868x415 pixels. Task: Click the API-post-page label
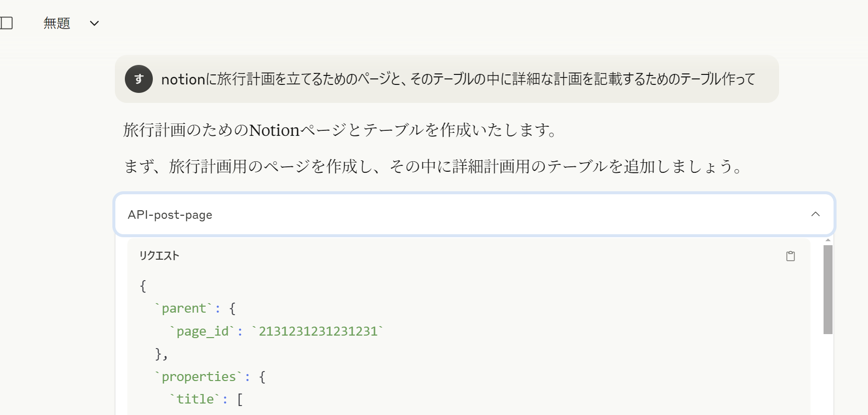pos(170,215)
